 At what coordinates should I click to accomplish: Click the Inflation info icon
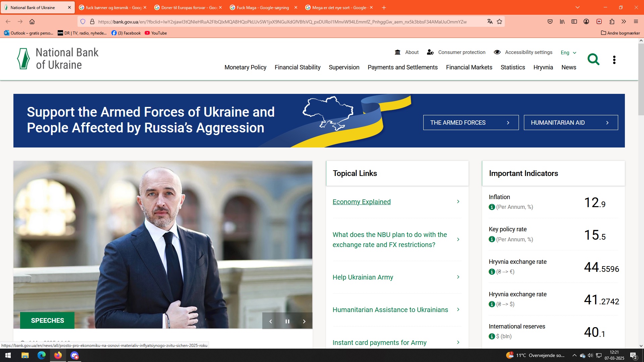pyautogui.click(x=492, y=207)
